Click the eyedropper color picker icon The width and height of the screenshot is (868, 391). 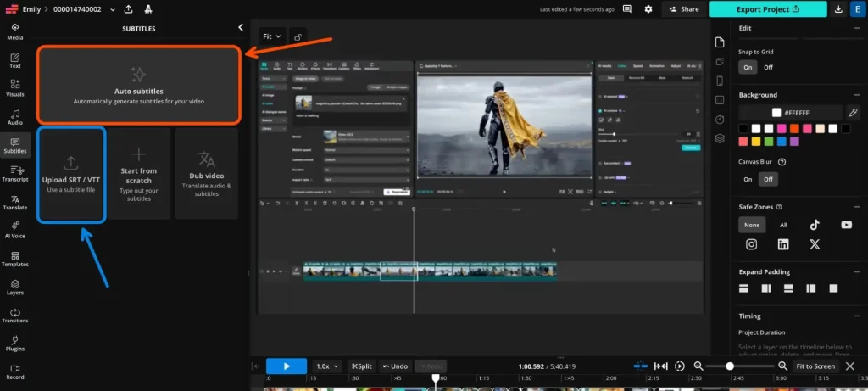point(853,113)
